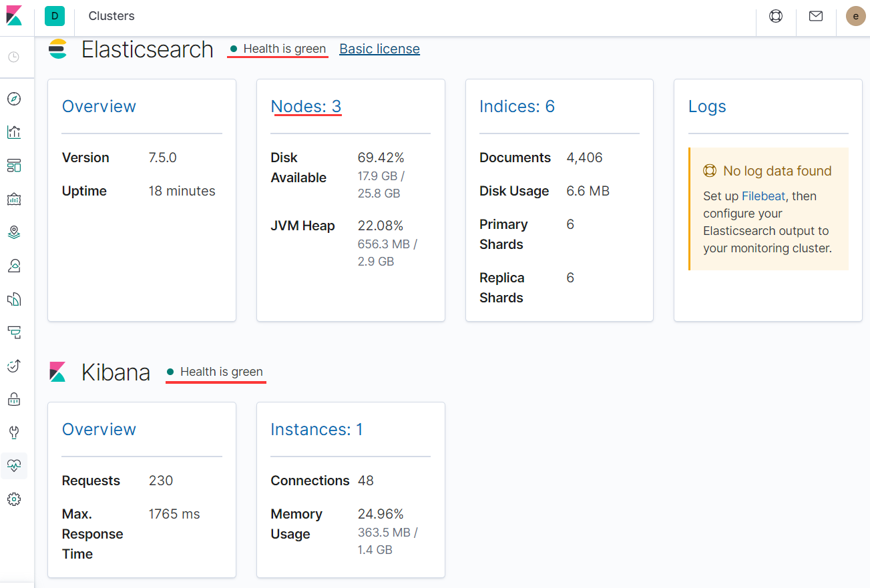Open the Maps sidebar icon
This screenshot has width=870, height=588.
14,232
